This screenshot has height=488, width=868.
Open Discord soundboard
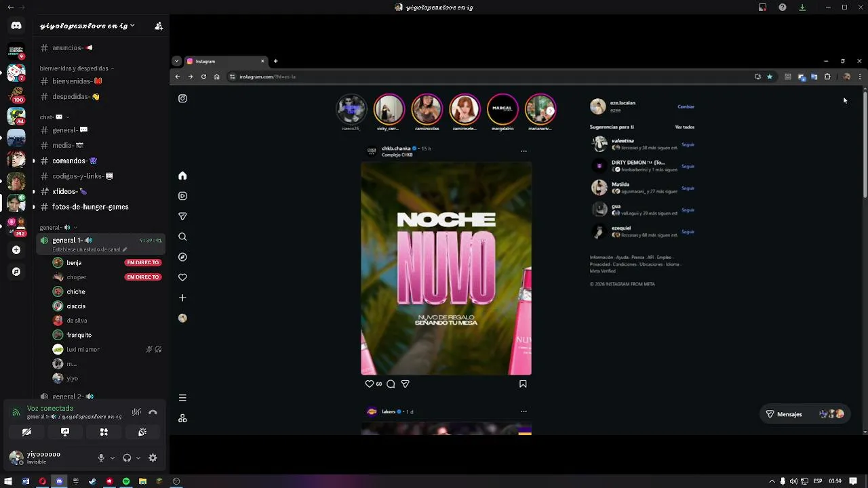click(x=142, y=432)
